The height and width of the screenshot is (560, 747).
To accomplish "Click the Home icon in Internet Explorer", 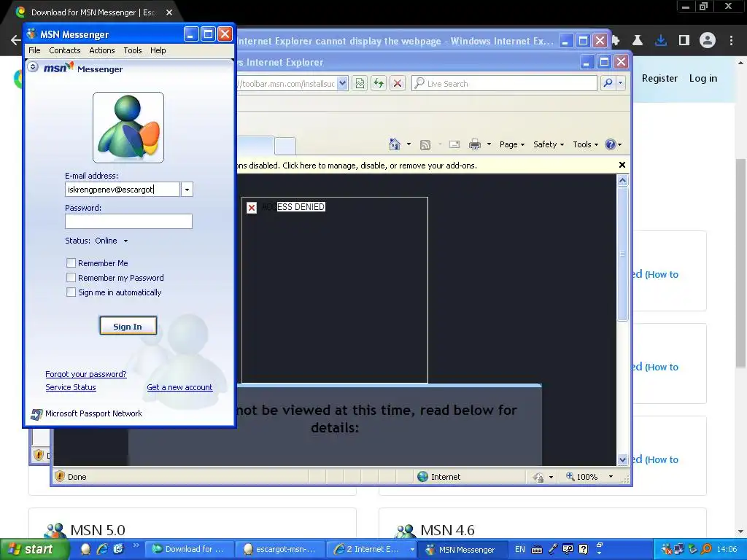I will (x=395, y=144).
